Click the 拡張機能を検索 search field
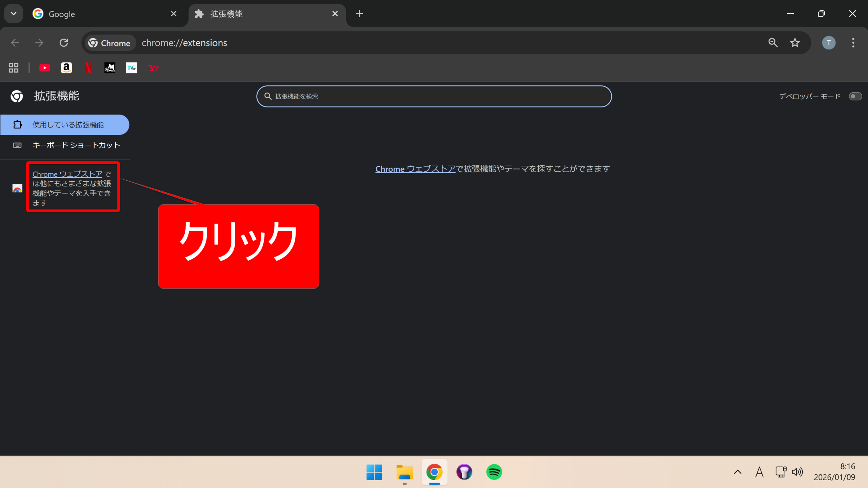 (x=434, y=97)
